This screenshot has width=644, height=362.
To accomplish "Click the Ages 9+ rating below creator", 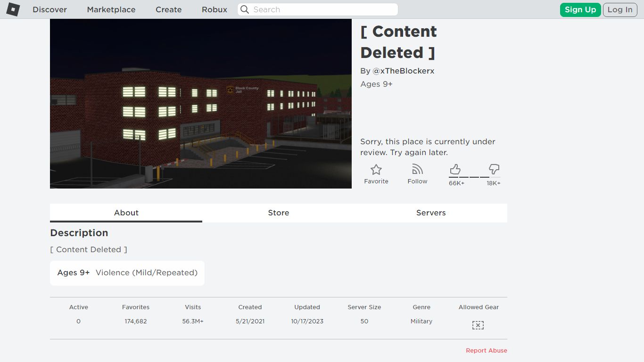I will pyautogui.click(x=376, y=84).
